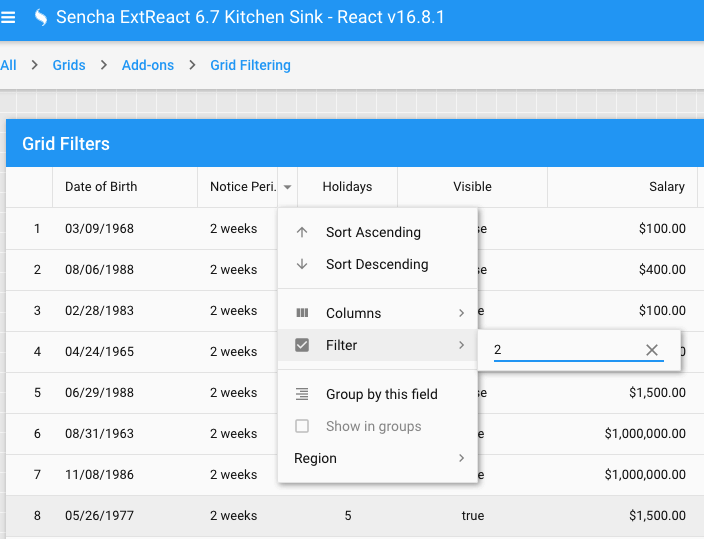Viewport: 704px width, 539px height.
Task: Click the $1,000,000.00 salary in row 7
Action: pos(645,475)
